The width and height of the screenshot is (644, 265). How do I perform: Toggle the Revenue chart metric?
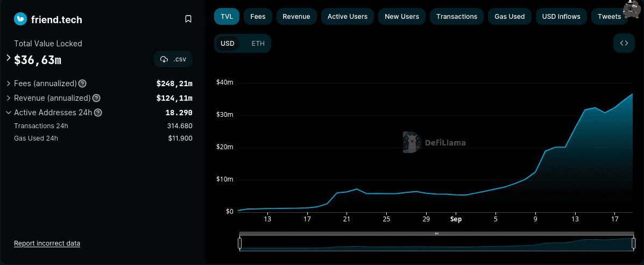pos(296,17)
